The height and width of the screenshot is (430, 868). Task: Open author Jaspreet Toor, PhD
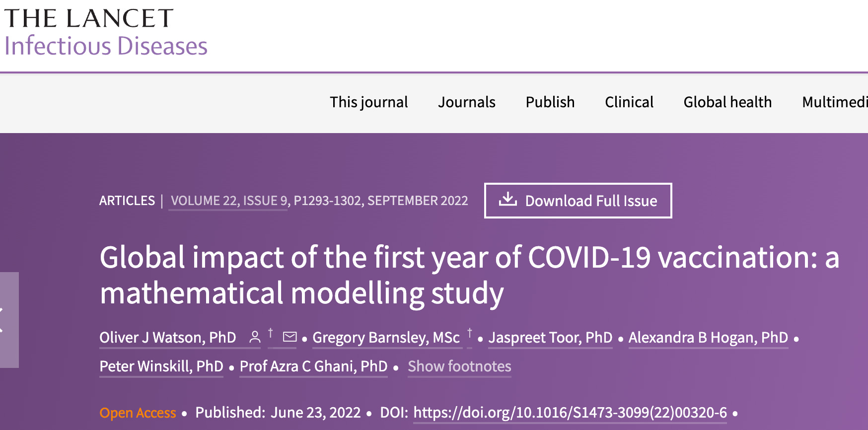click(x=550, y=338)
